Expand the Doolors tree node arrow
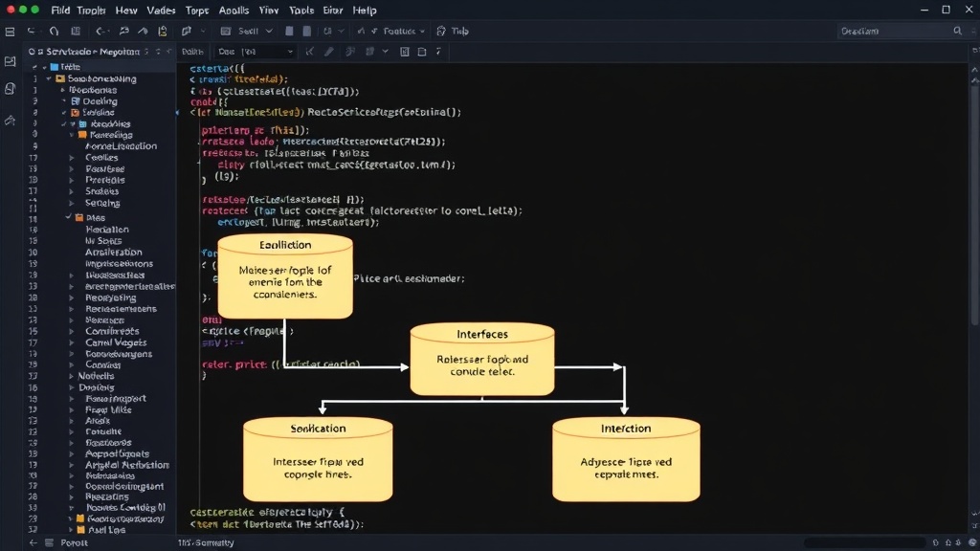The height and width of the screenshot is (551, 980). [72, 388]
